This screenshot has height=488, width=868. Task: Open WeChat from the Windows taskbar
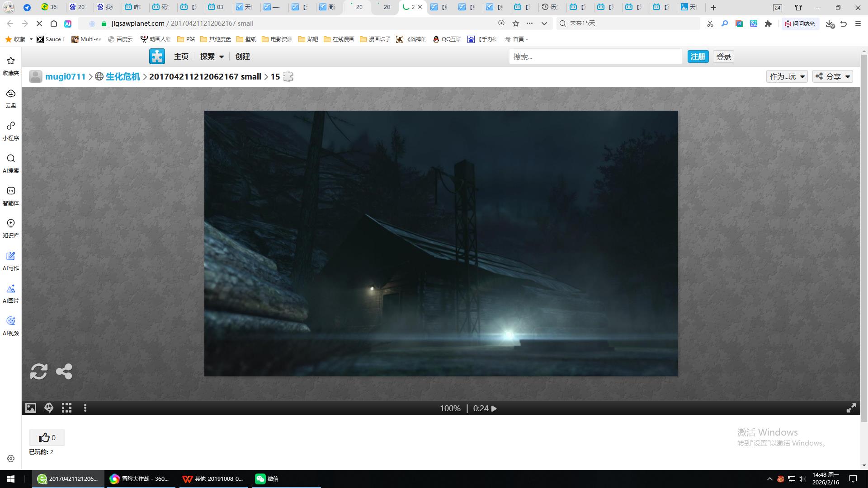coord(267,479)
